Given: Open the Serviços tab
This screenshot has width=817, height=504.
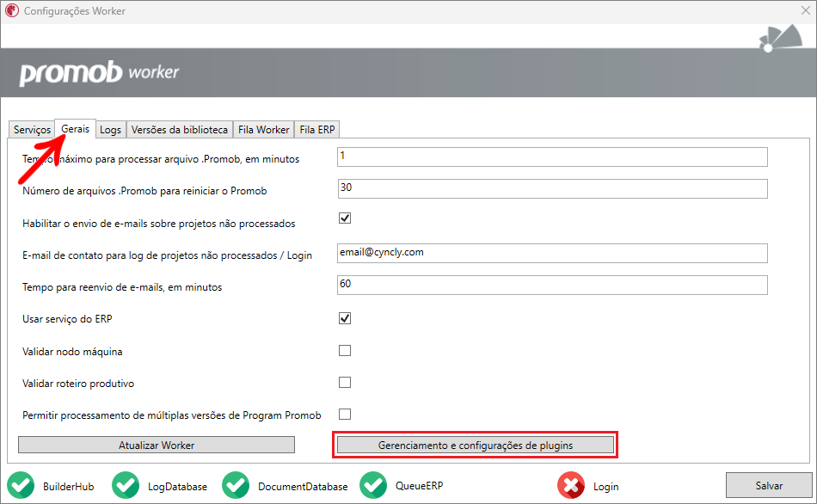Looking at the screenshot, I should coord(32,129).
